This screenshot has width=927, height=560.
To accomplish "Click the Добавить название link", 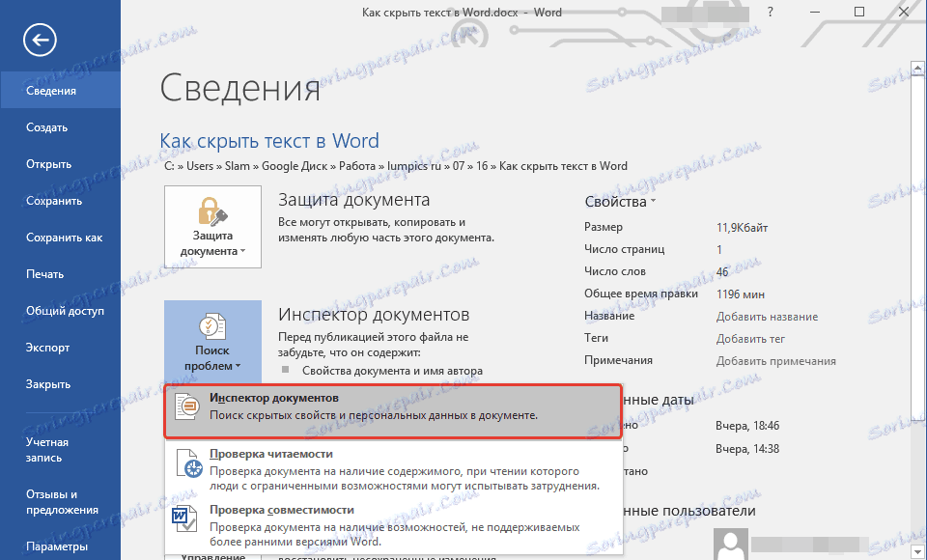I will [766, 316].
